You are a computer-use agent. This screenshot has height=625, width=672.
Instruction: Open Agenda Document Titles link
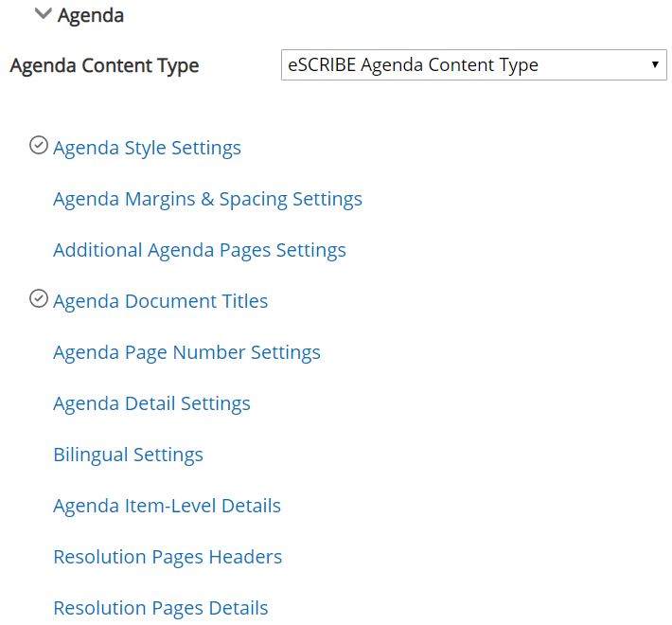pos(160,301)
